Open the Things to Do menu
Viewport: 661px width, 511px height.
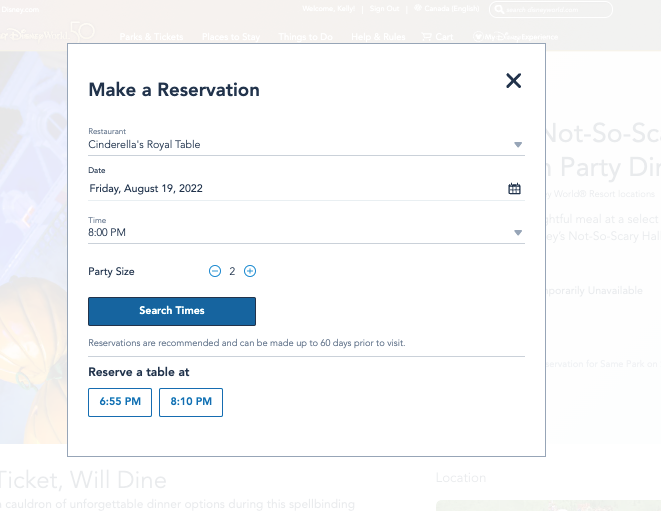306,37
